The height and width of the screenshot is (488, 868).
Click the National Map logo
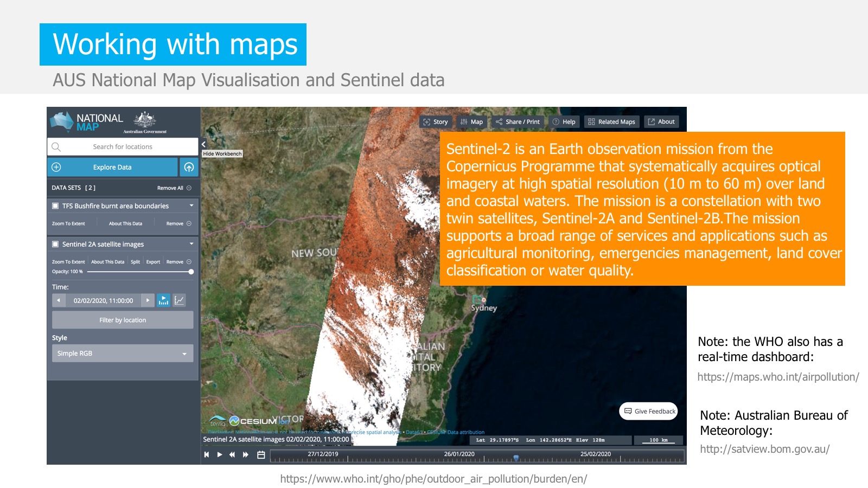tap(87, 122)
